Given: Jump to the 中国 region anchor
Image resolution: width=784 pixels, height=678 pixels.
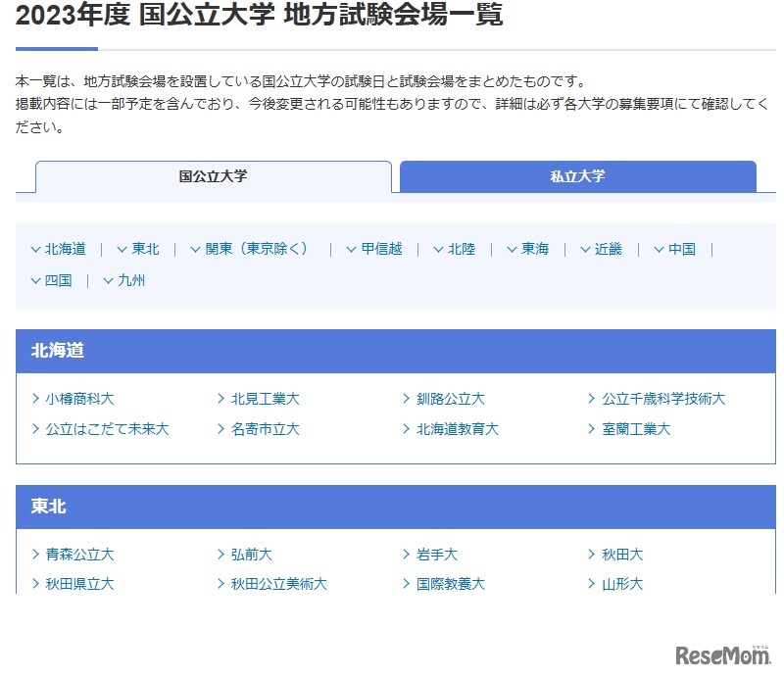Looking at the screenshot, I should 675,249.
